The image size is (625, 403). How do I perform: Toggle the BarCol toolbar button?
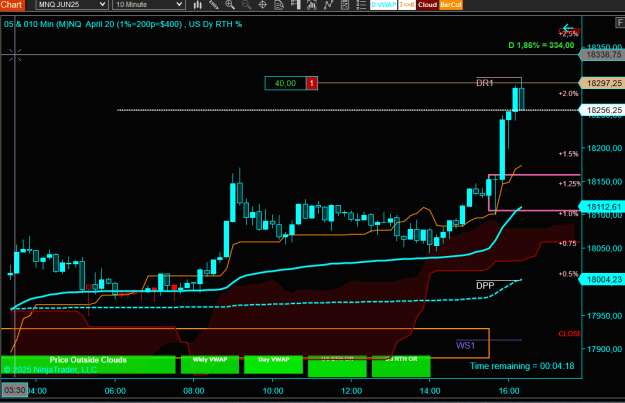(451, 5)
